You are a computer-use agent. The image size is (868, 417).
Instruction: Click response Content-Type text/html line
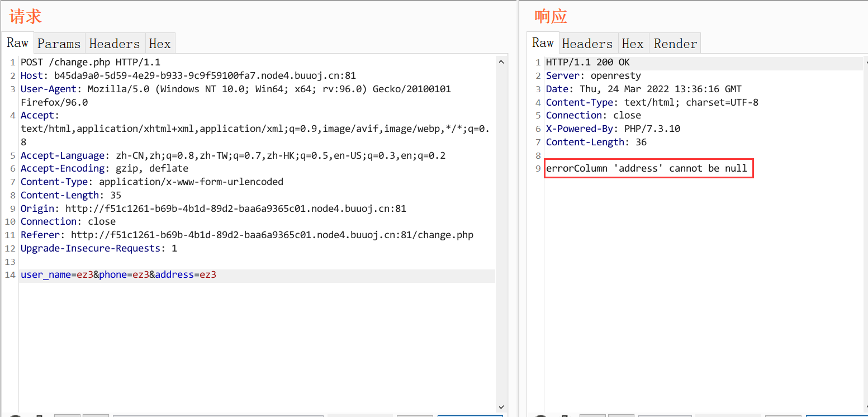[x=652, y=102]
